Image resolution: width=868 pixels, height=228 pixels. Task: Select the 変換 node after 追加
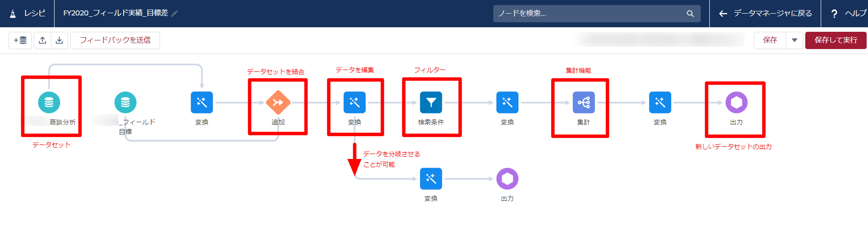354,103
